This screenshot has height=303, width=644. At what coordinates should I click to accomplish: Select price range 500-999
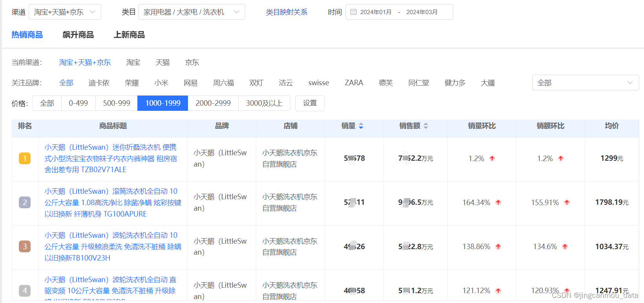[x=117, y=103]
